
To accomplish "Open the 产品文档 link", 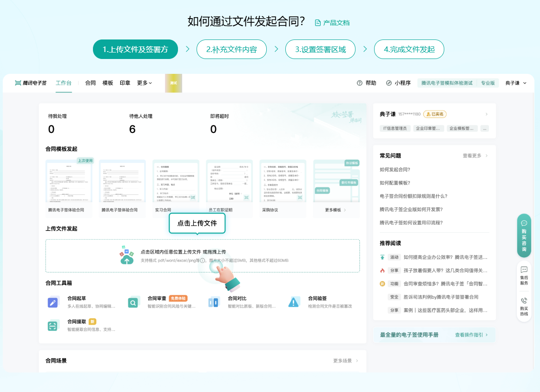I will [x=332, y=23].
